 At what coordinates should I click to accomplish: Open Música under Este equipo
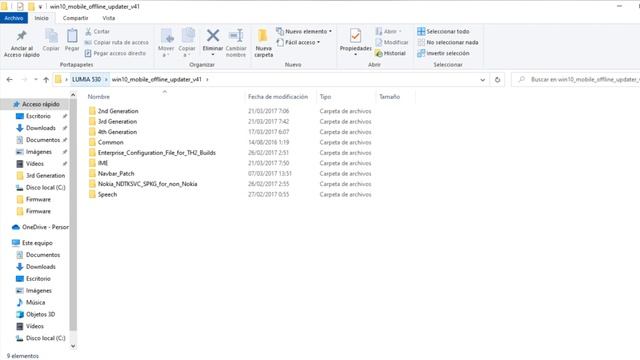point(30,302)
